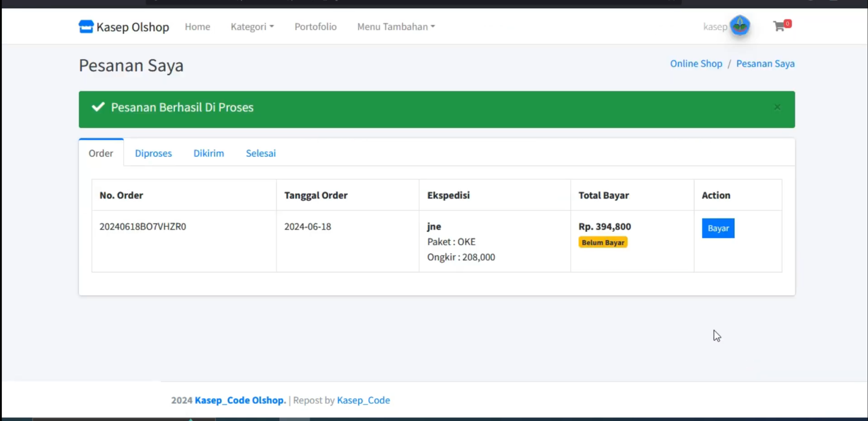Open the Portofolio page link
Viewport: 868px width, 421px height.
click(315, 26)
